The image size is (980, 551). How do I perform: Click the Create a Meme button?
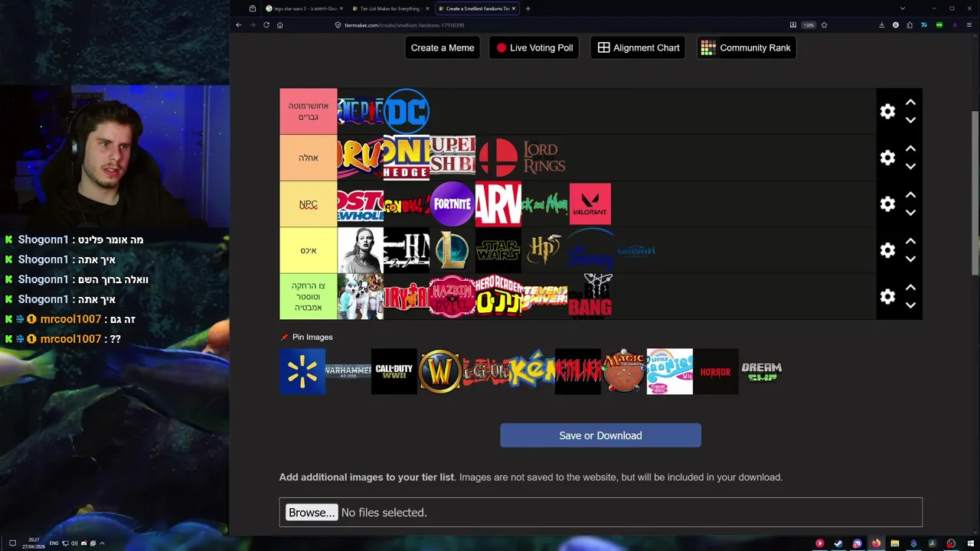[443, 47]
